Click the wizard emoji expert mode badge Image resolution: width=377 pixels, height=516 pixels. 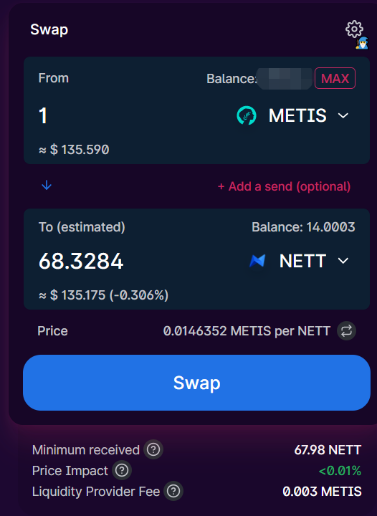362,43
